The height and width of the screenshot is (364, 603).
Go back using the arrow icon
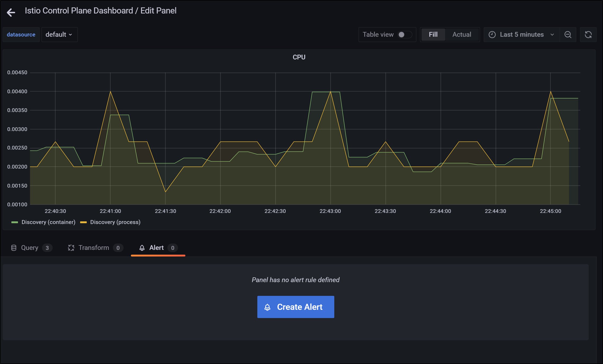[x=11, y=12]
